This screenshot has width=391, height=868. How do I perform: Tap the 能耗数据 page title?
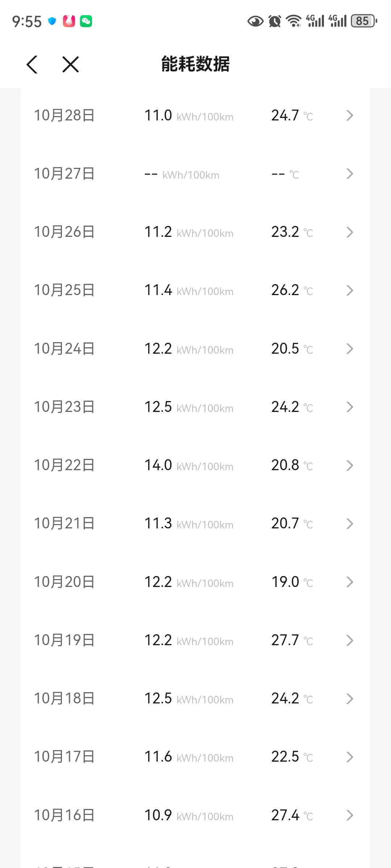point(195,64)
